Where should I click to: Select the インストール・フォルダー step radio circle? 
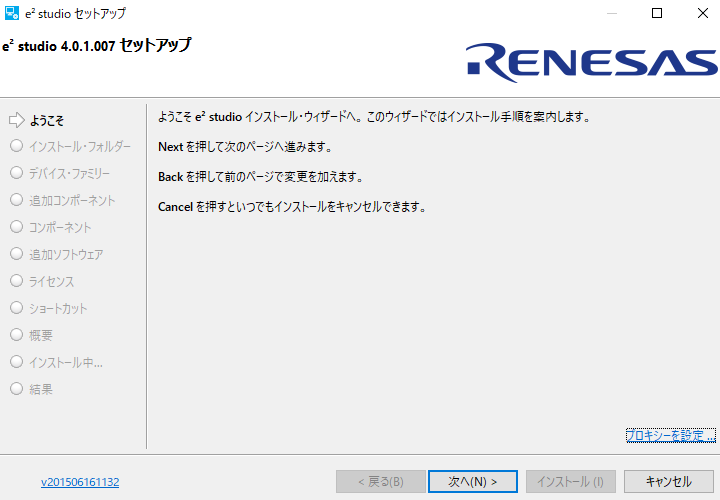tap(17, 146)
